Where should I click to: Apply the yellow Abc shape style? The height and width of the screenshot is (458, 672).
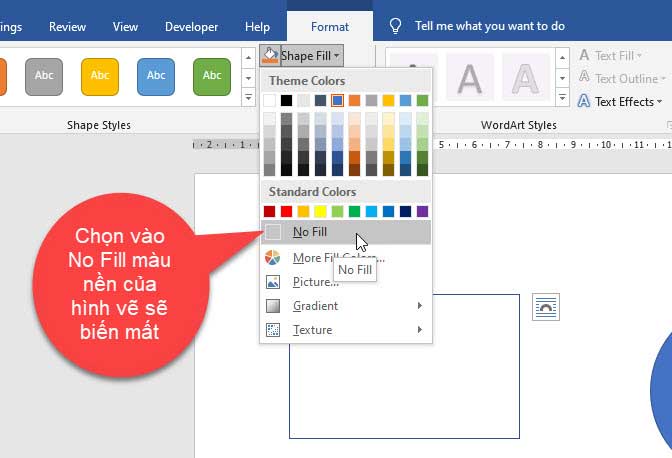[100, 77]
